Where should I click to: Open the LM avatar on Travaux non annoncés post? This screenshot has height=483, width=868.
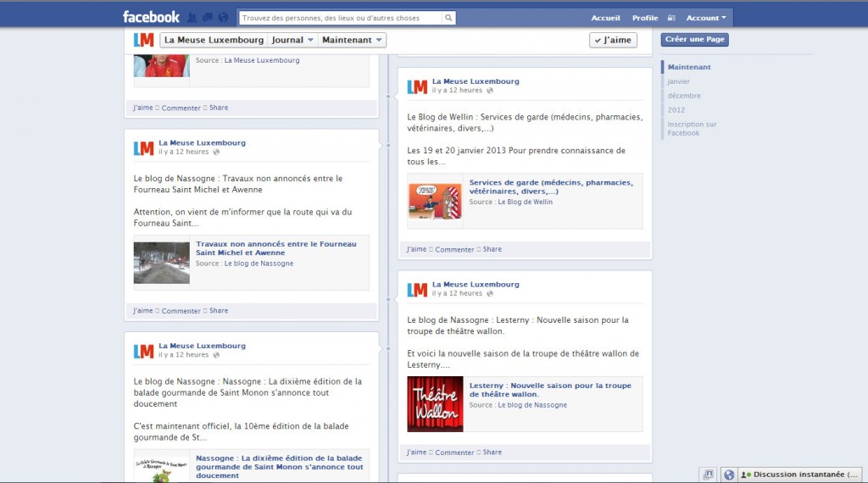pyautogui.click(x=143, y=148)
